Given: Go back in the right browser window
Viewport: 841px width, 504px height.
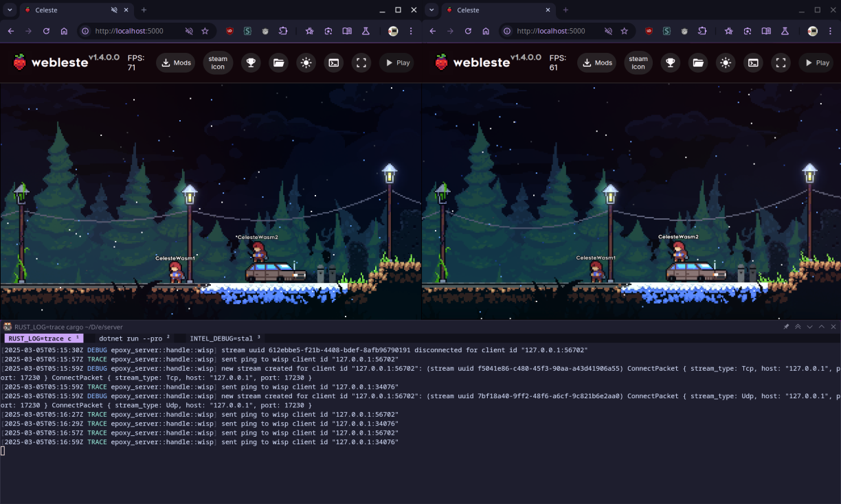Looking at the screenshot, I should tap(433, 31).
